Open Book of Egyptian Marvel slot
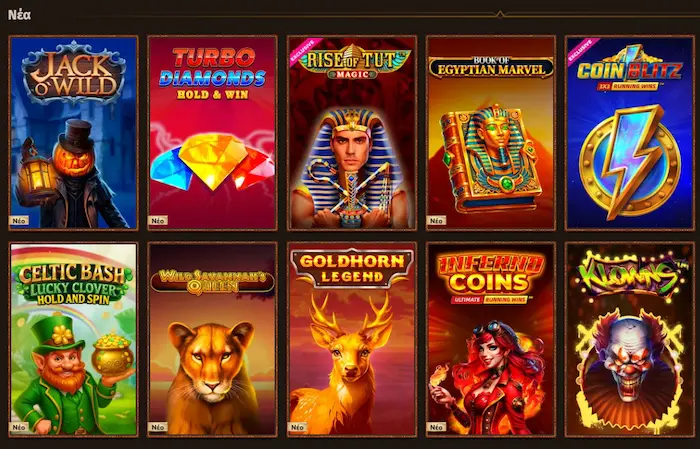700x449 pixels. pos(491,133)
